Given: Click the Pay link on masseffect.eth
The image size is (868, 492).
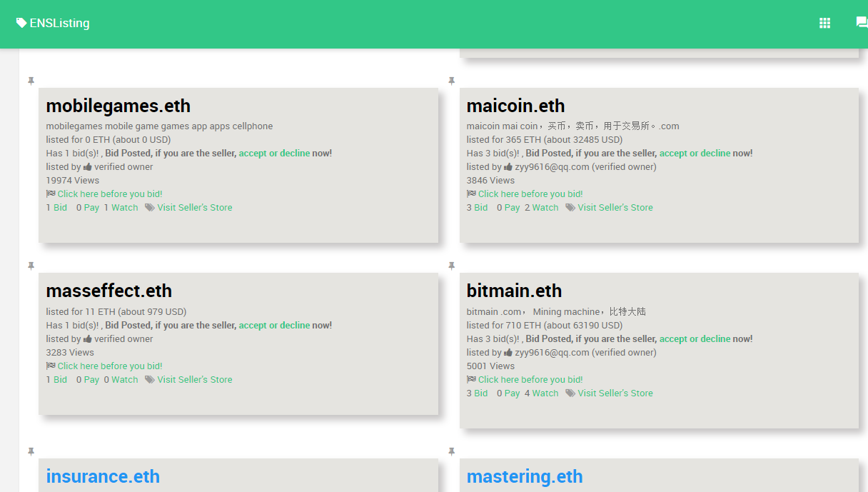Looking at the screenshot, I should point(91,379).
